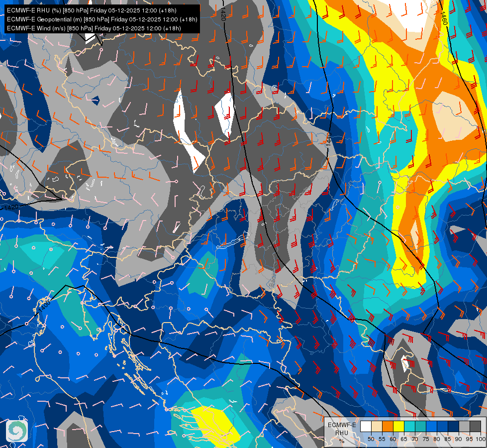
Task: Click the legend scale value '85'
Action: coord(448,439)
